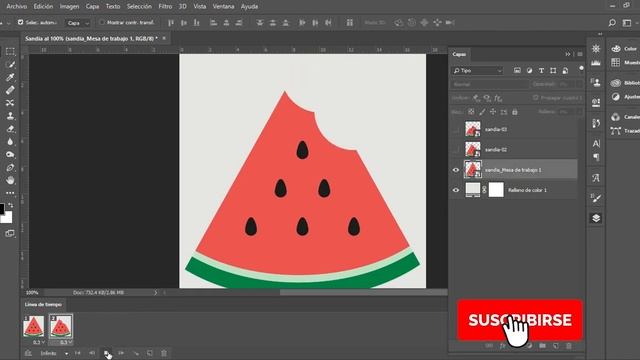Image resolution: width=640 pixels, height=360 pixels.
Task: Click lock image pixels brush icon
Action: click(482, 112)
